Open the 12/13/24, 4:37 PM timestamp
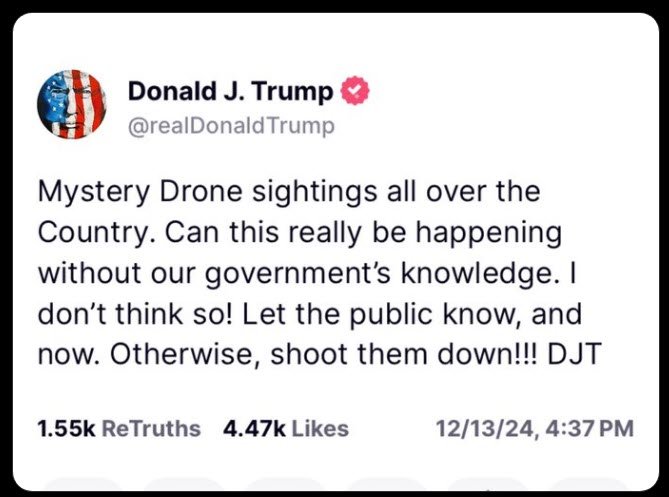Image resolution: width=669 pixels, height=497 pixels. point(535,429)
